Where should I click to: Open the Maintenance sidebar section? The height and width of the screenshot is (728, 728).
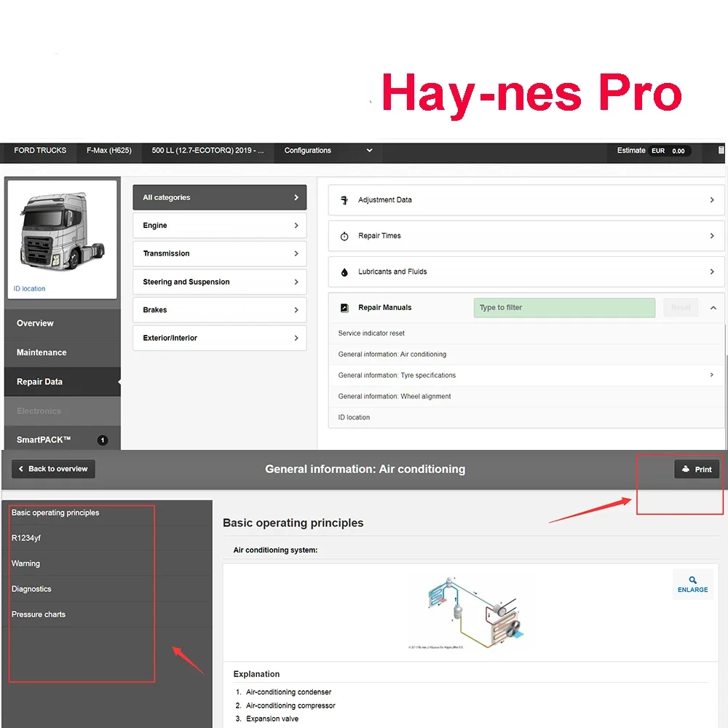click(x=62, y=352)
